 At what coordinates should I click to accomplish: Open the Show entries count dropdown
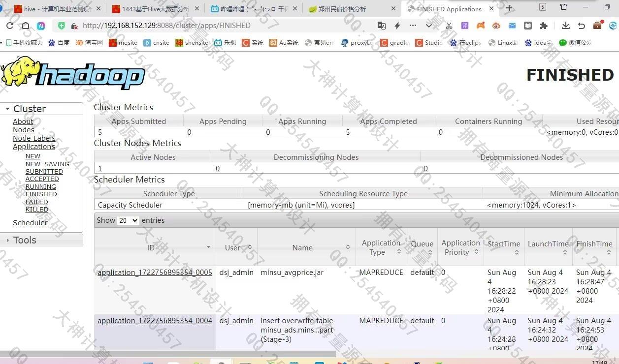click(x=128, y=220)
